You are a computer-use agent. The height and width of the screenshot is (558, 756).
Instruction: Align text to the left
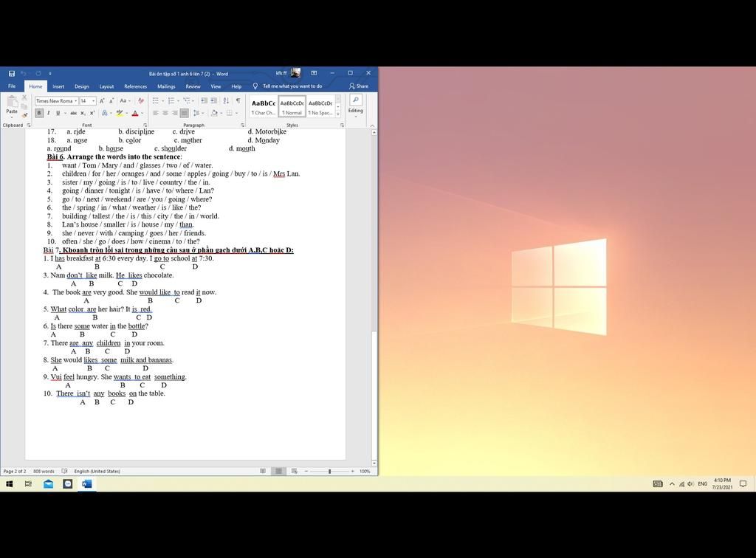pyautogui.click(x=156, y=113)
